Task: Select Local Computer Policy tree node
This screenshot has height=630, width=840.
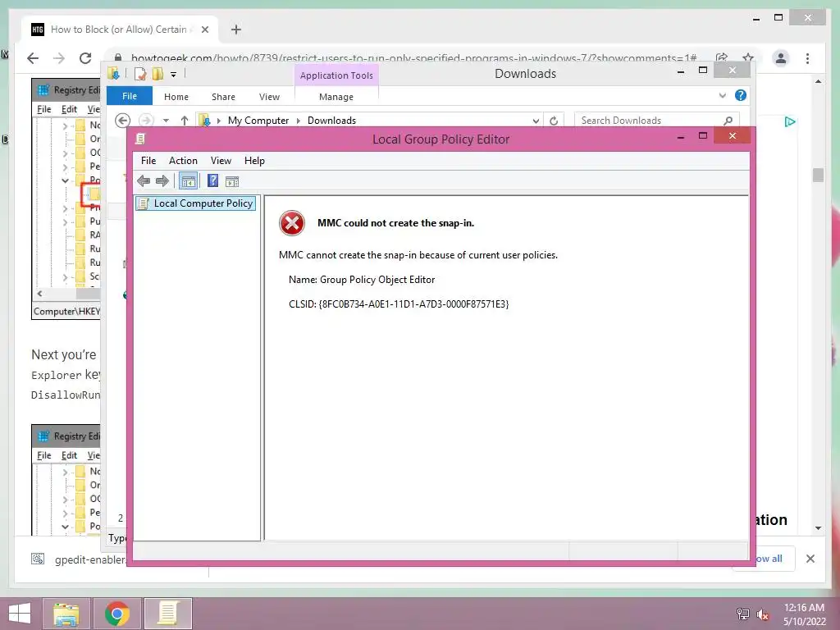Action: click(x=195, y=203)
